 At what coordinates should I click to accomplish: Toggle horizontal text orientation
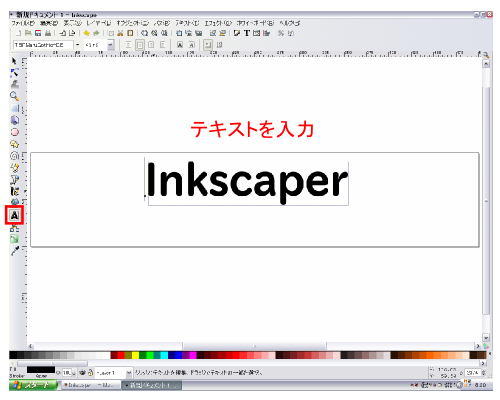[208, 45]
